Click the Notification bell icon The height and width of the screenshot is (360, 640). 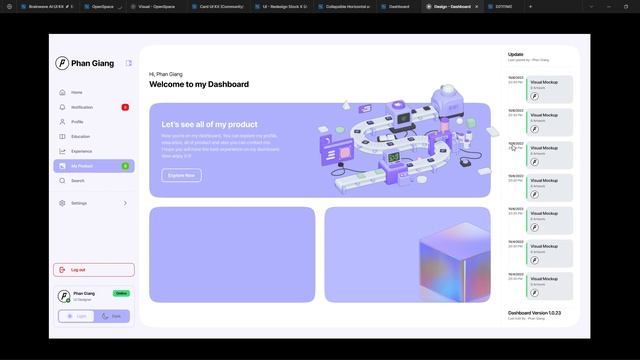click(62, 107)
